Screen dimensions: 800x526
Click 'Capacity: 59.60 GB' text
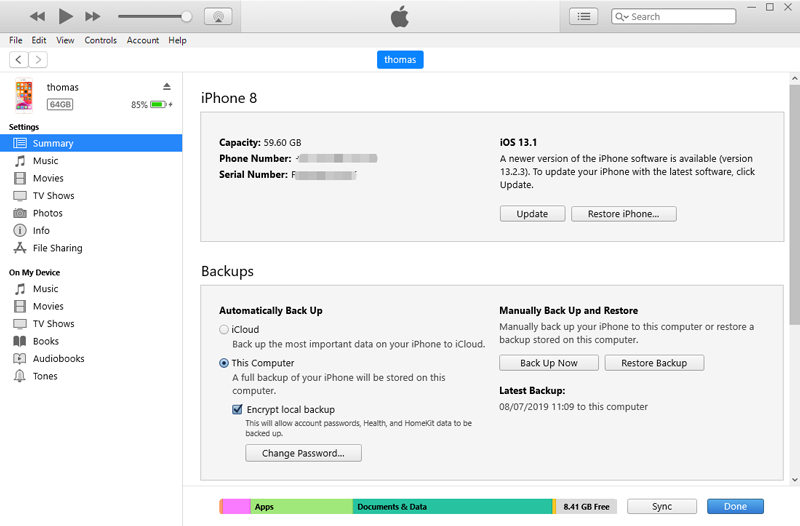(x=260, y=142)
